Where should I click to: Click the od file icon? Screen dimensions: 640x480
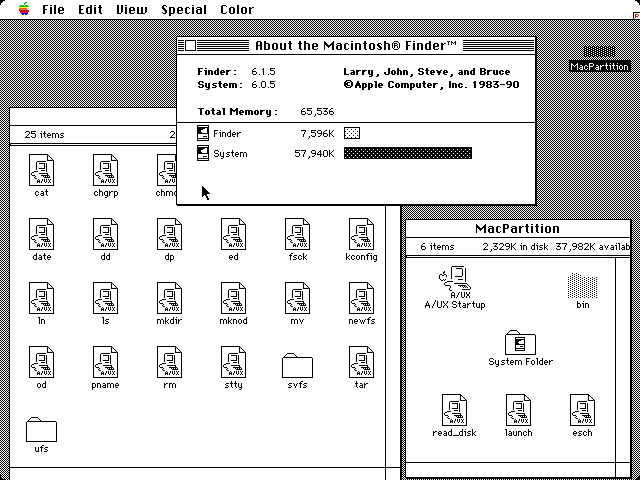(41, 362)
